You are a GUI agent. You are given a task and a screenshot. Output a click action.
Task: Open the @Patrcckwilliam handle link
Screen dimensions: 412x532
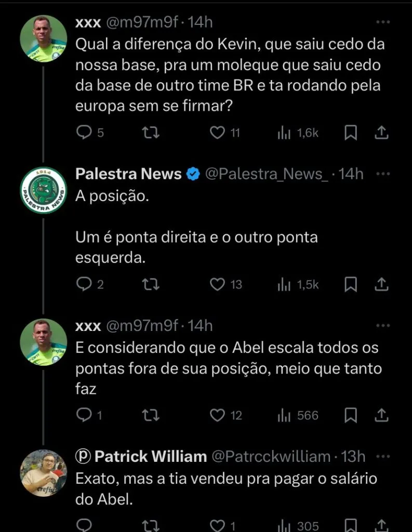pyautogui.click(x=271, y=457)
